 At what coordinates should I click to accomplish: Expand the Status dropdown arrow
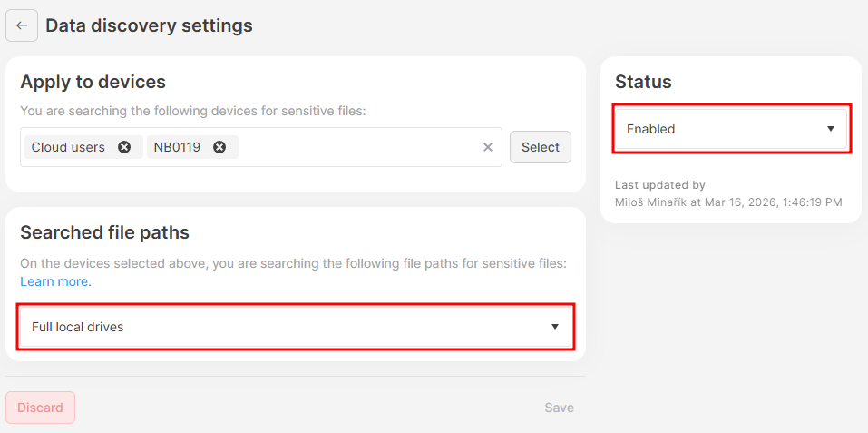pyautogui.click(x=830, y=129)
